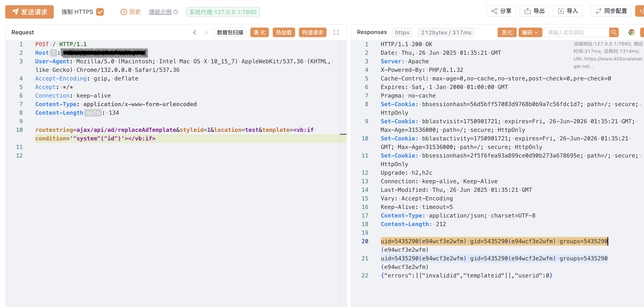This screenshot has height=307, width=644.
Task: Enable 热加载 hot reload button
Action: click(283, 32)
